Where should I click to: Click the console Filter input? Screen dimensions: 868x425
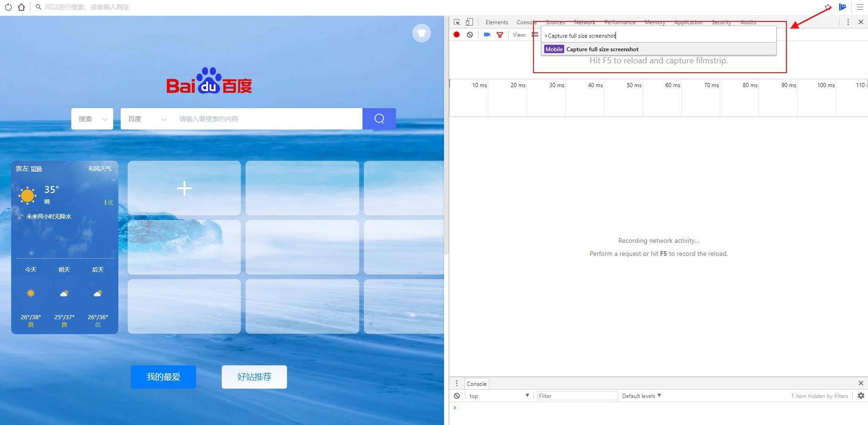pyautogui.click(x=577, y=396)
